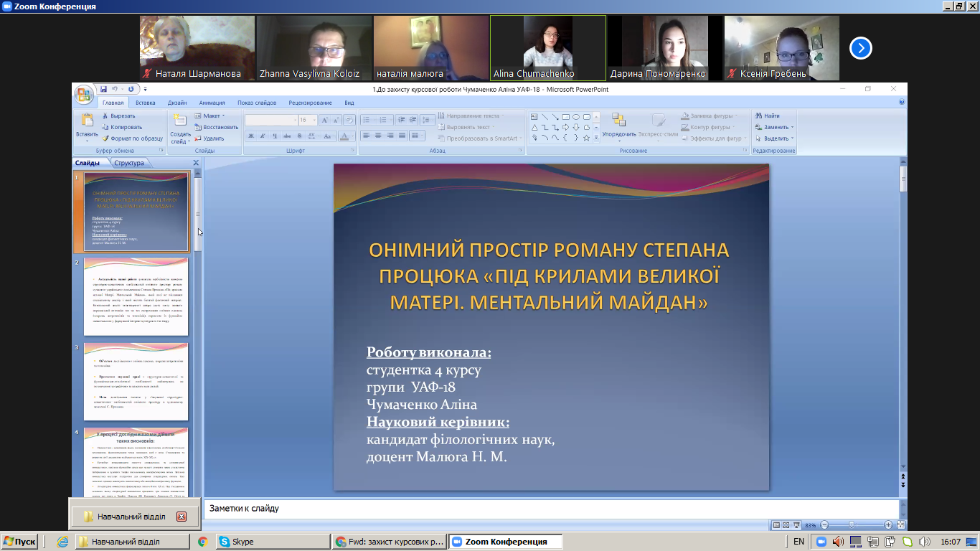Viewport: 980px width, 551px height.
Task: Toggle underline Ч formatting button
Action: tap(275, 136)
